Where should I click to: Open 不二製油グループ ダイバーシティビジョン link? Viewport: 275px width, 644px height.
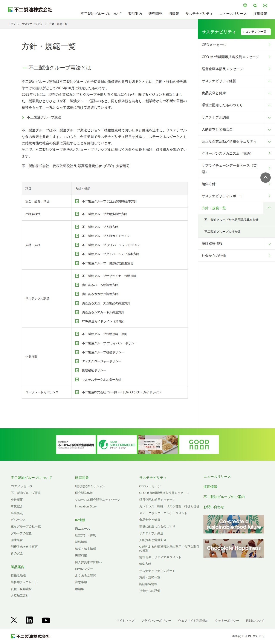tap(111, 245)
